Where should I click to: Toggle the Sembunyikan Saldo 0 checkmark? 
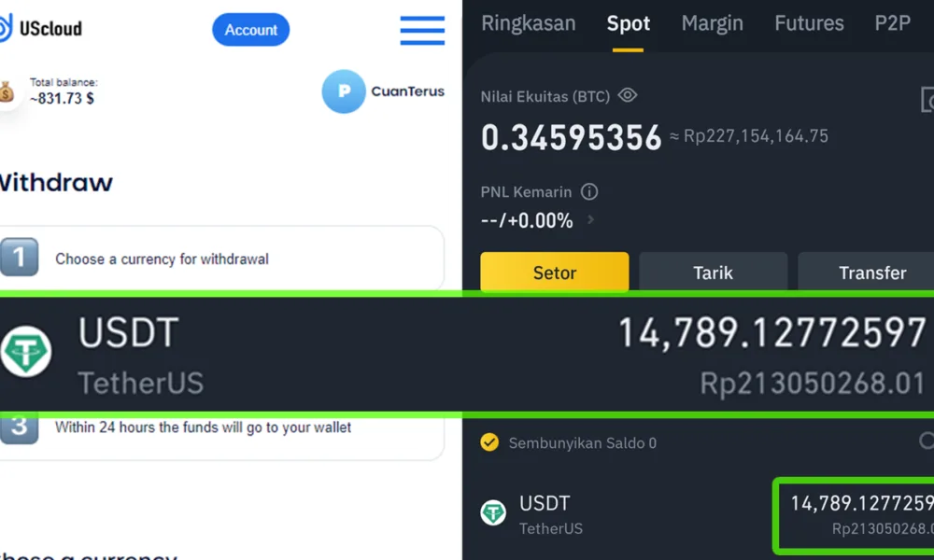click(489, 442)
